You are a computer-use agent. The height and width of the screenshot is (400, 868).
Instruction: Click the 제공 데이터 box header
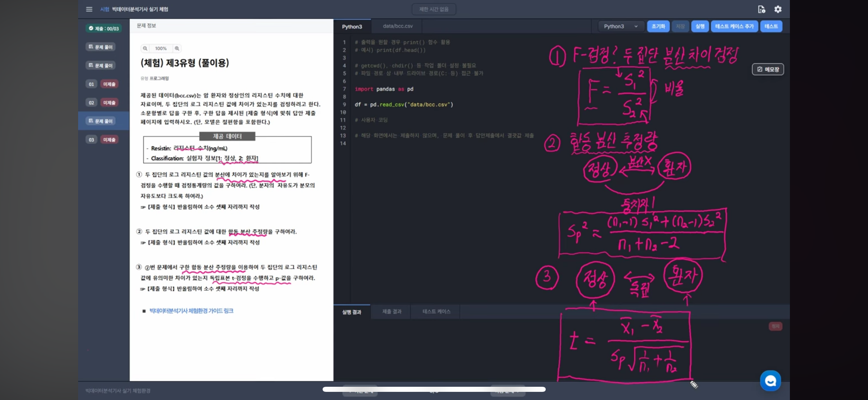point(227,136)
